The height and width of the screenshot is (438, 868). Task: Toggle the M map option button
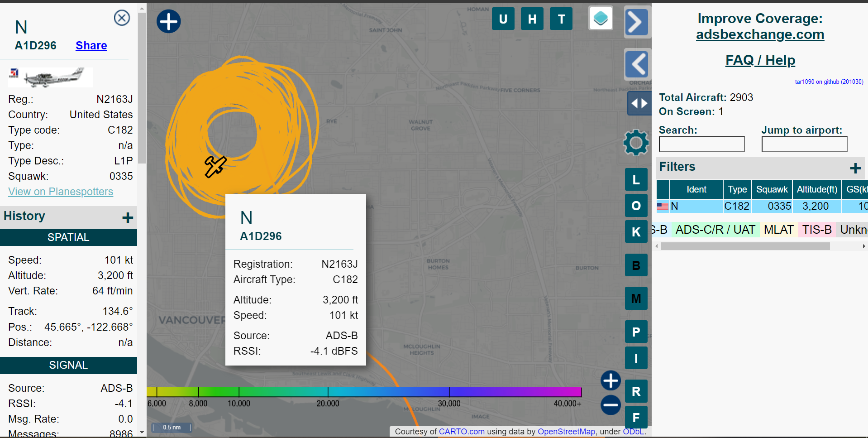tap(636, 298)
